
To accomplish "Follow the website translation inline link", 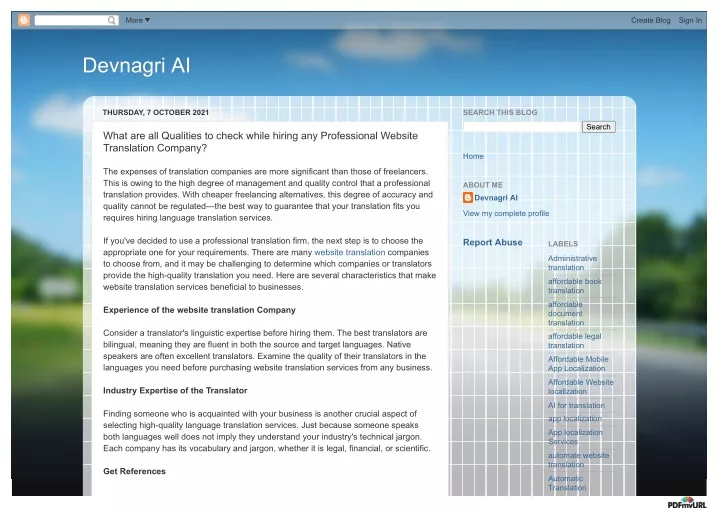I will pos(349,252).
